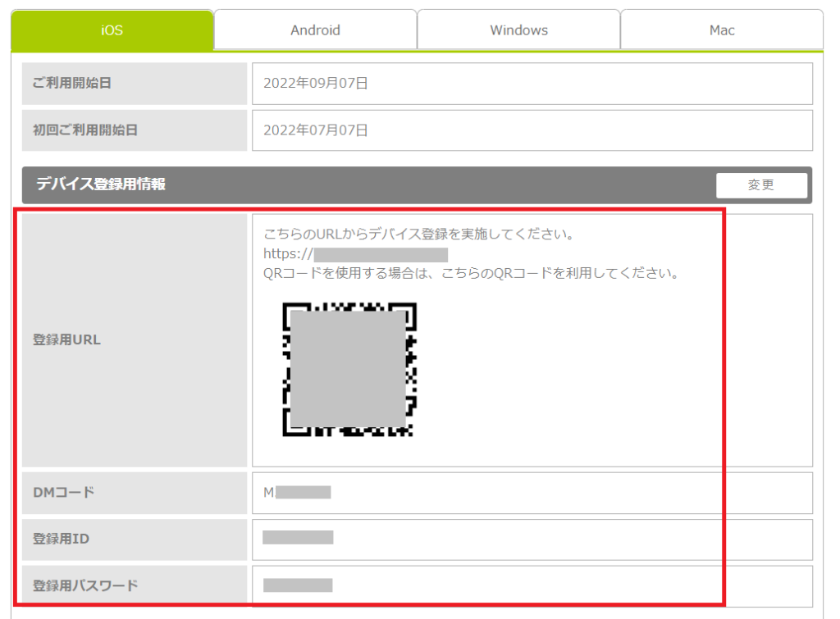Click the DMコード label
Screen dimensions: 840x619
click(64, 492)
